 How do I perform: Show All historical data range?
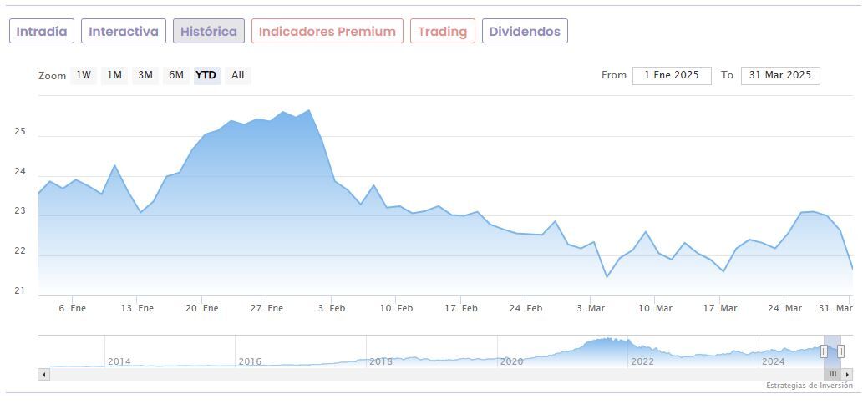[x=238, y=75]
